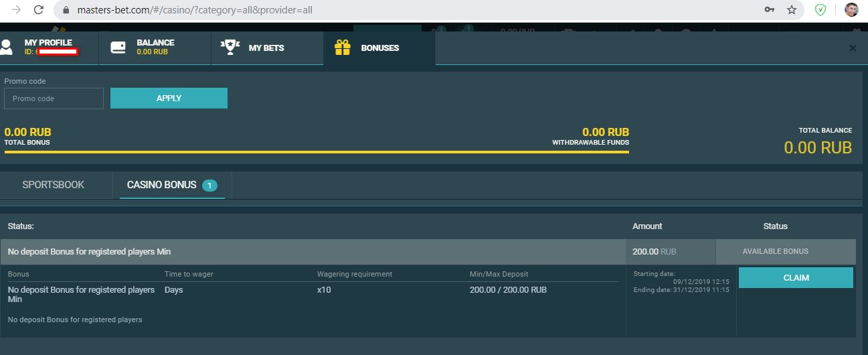Click the yellow bonus progress bar
The width and height of the screenshot is (868, 355).
pyautogui.click(x=316, y=152)
